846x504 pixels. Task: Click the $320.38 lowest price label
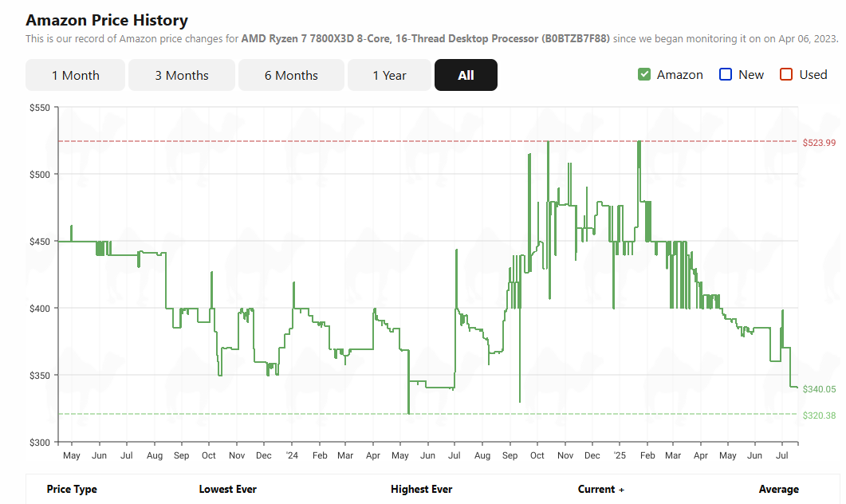pyautogui.click(x=819, y=415)
